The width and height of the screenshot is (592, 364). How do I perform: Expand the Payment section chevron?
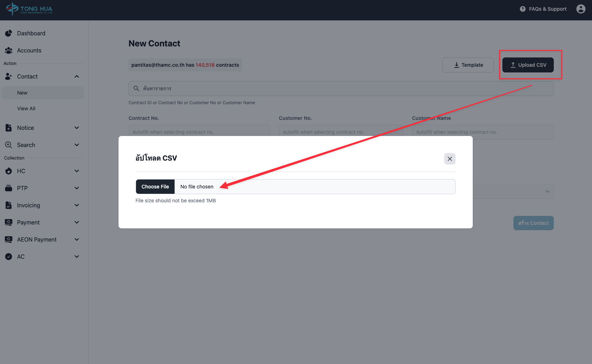(77, 222)
